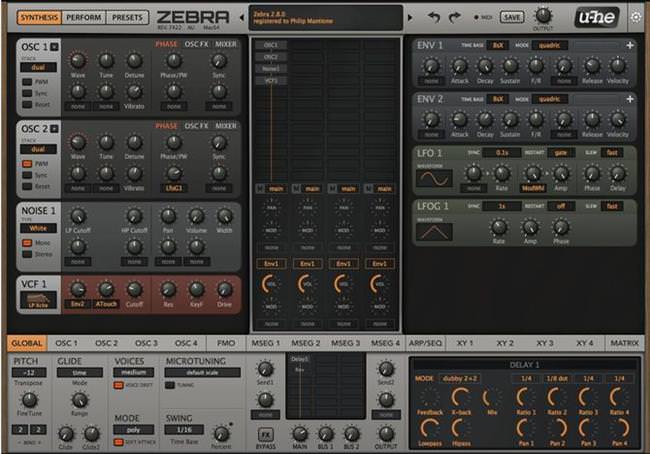Open Delay mode 'dubby 2+2' dropdown
Image resolution: width=650 pixels, height=454 pixels.
[x=459, y=379]
